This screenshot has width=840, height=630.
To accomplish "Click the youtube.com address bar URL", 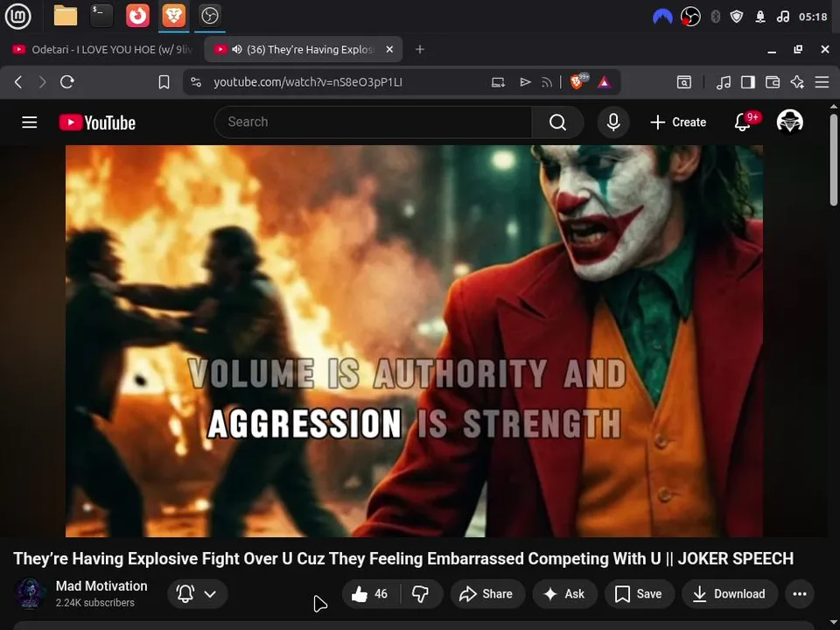I will pyautogui.click(x=307, y=82).
